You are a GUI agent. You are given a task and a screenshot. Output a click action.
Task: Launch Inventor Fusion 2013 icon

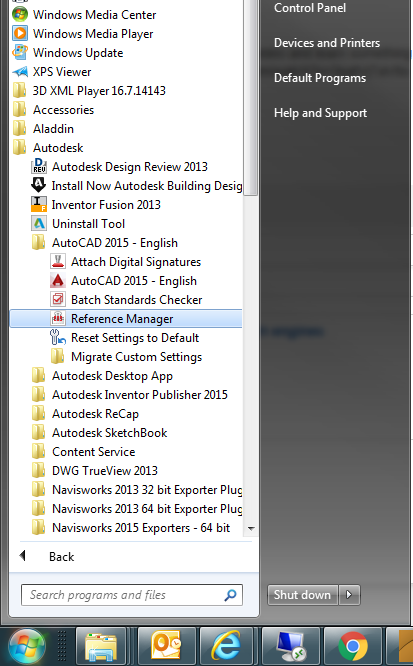tap(39, 204)
